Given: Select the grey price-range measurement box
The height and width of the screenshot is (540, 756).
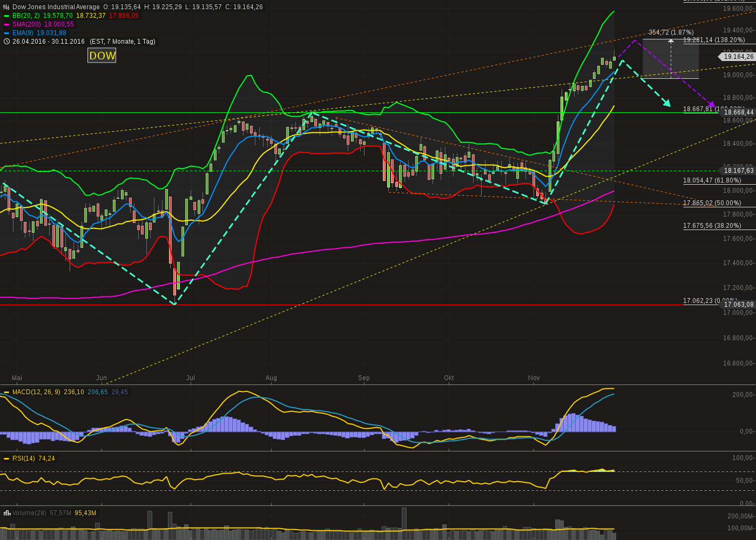Looking at the screenshot, I should point(671,59).
